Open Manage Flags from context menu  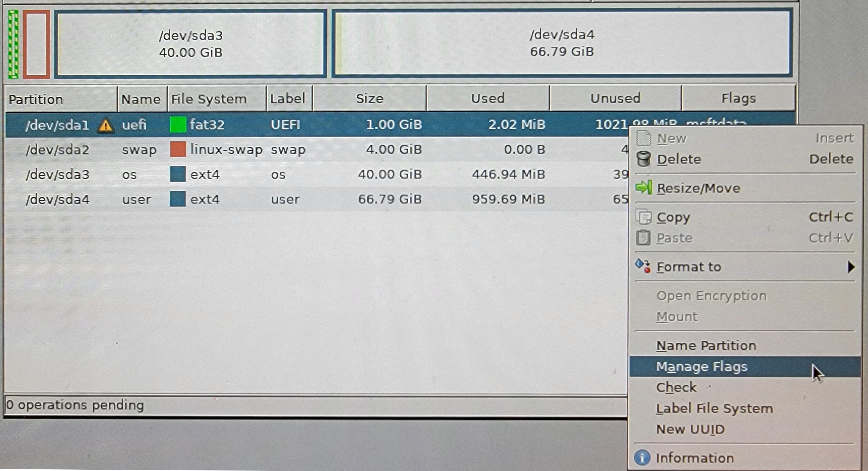click(x=701, y=367)
